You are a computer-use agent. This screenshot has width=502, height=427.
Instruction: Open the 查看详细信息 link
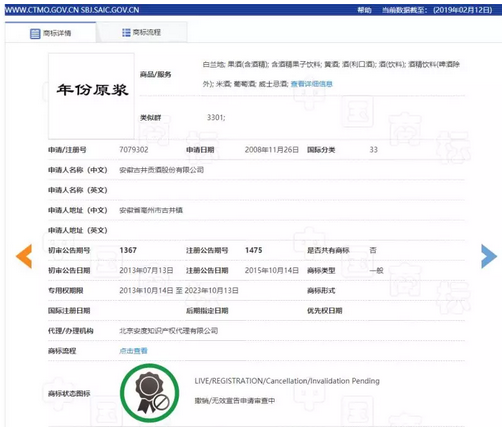[x=311, y=84]
